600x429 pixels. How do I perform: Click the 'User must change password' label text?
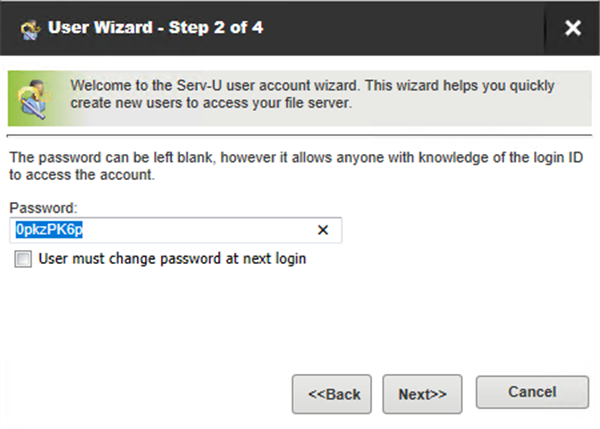point(171,259)
